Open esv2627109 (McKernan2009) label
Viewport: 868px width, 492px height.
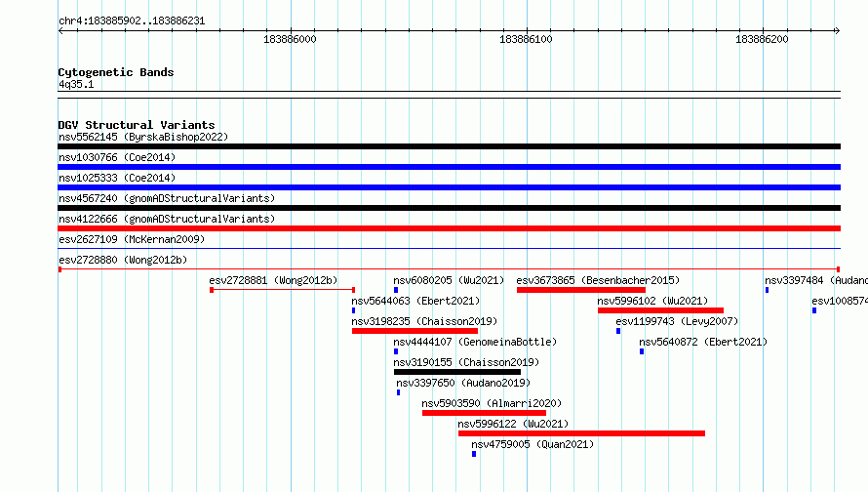132,239
